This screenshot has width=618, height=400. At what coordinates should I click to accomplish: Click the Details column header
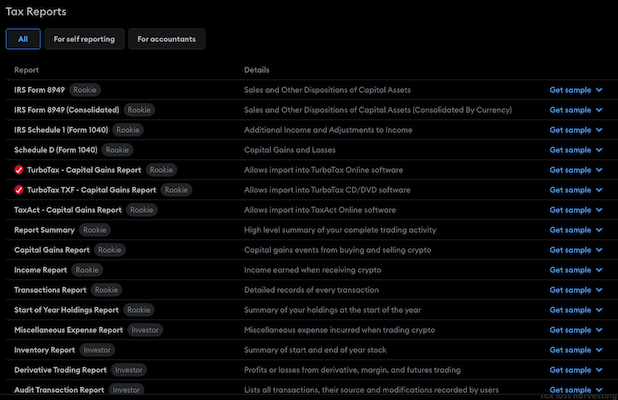click(x=257, y=70)
